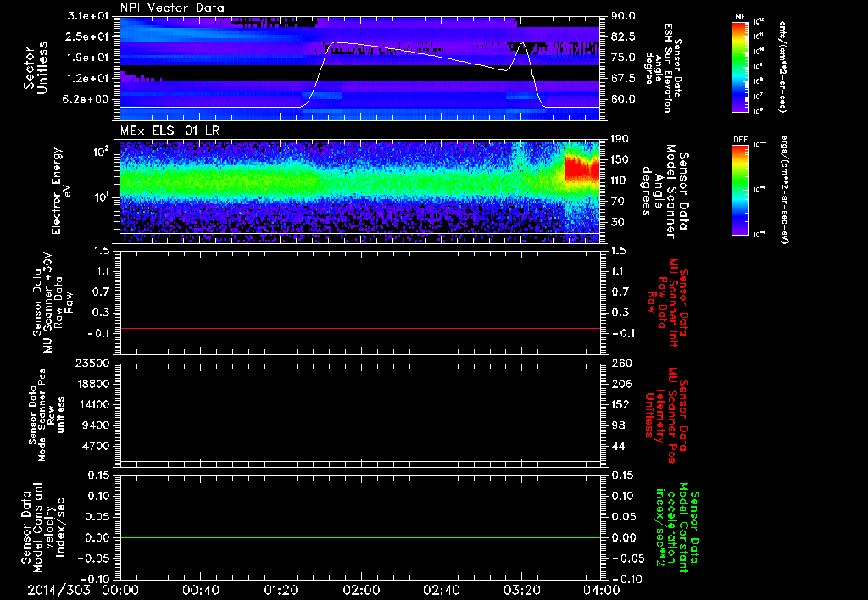Click the '04:00' time tick label
Image resolution: width=868 pixels, height=600 pixels.
click(602, 590)
